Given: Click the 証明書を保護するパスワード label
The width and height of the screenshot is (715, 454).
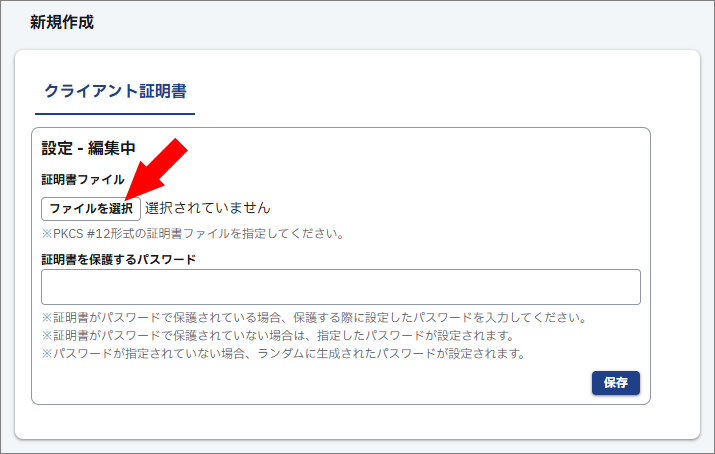Looking at the screenshot, I should coord(119,260).
